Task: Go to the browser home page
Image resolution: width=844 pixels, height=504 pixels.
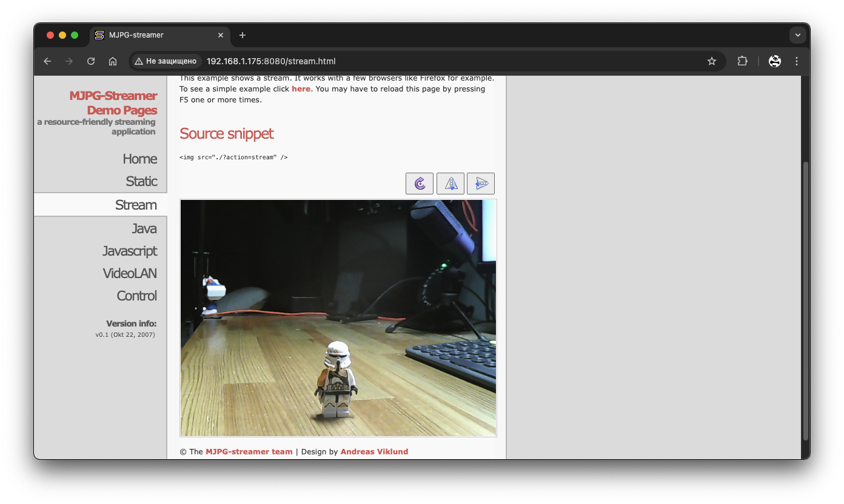Action: (x=113, y=61)
